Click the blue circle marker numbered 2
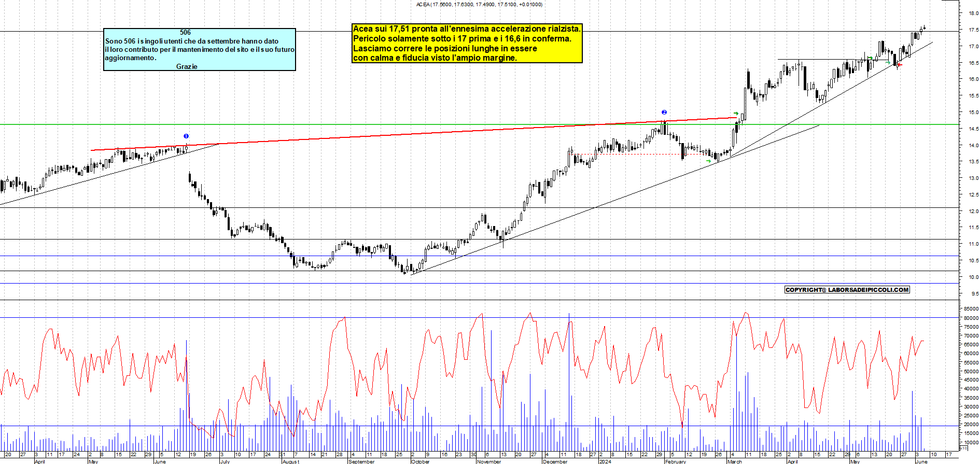 coord(664,112)
